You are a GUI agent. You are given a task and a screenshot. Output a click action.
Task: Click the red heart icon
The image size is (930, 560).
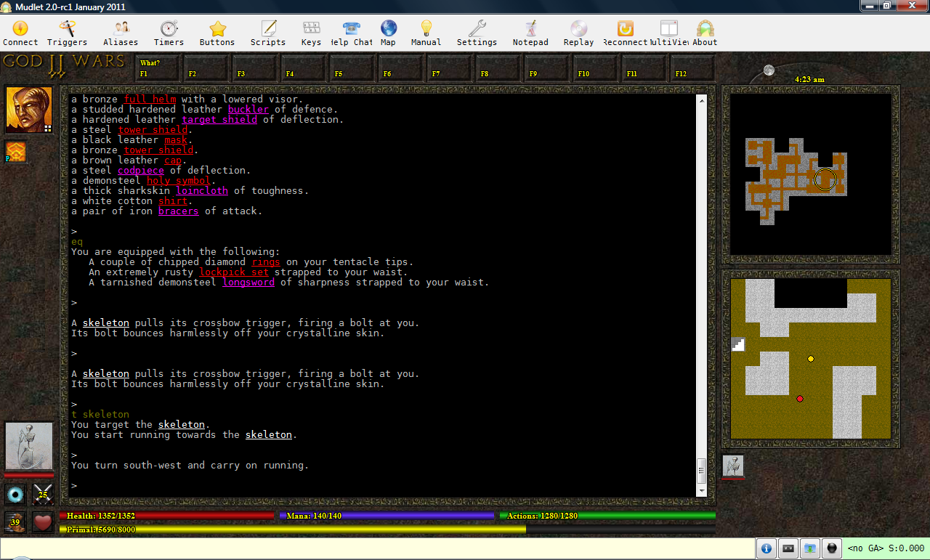pyautogui.click(x=43, y=522)
